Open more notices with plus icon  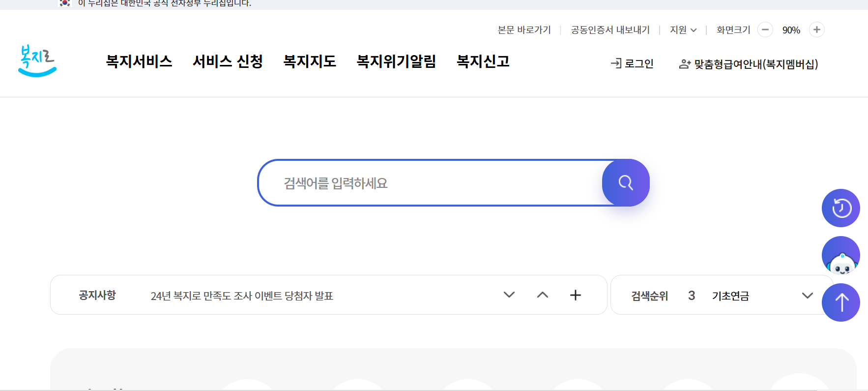tap(576, 295)
